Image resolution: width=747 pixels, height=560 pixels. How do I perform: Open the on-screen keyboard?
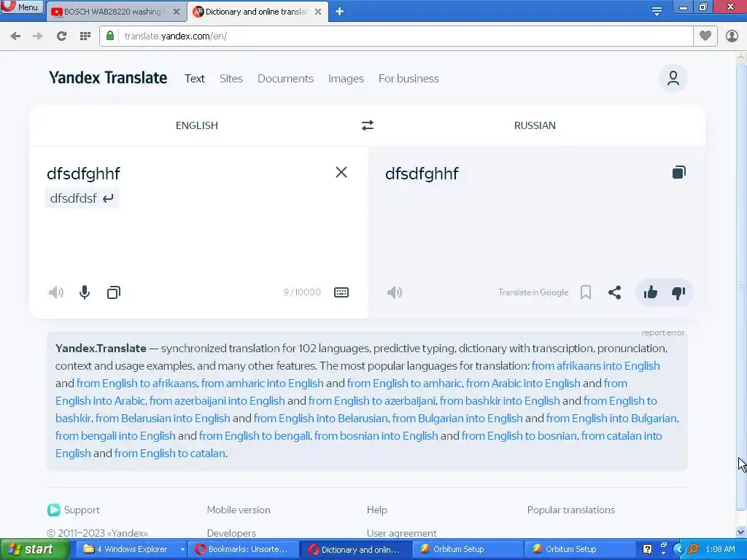(341, 292)
